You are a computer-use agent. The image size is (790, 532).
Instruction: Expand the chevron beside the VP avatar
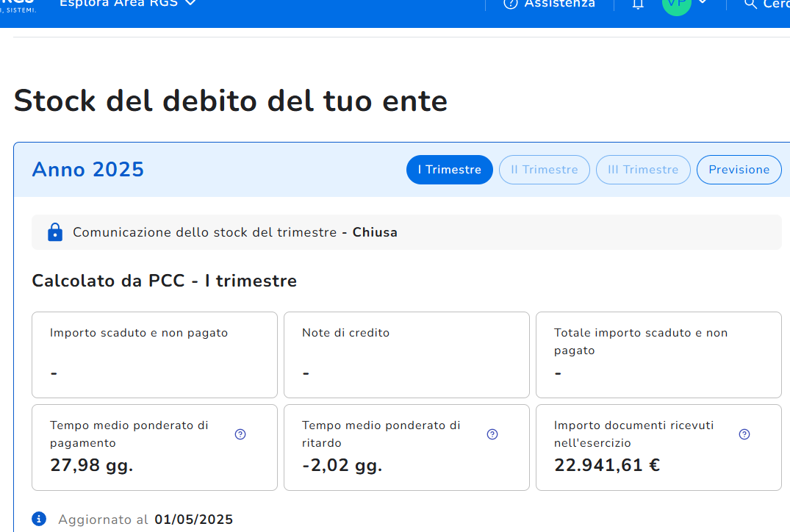(703, 4)
